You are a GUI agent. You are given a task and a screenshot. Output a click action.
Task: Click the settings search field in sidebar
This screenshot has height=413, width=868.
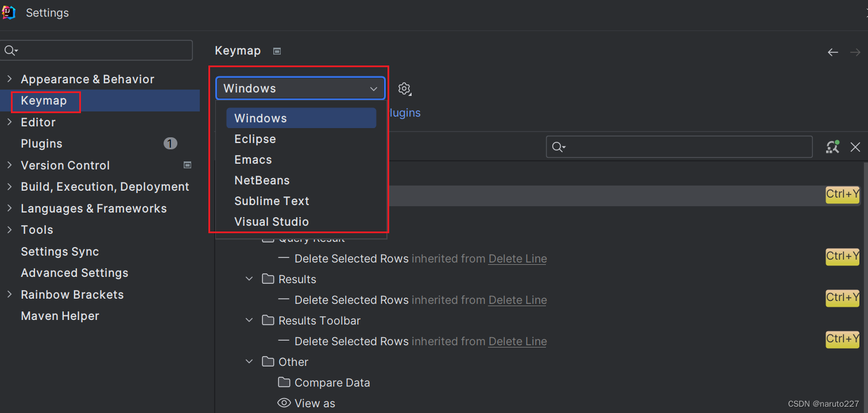click(96, 51)
